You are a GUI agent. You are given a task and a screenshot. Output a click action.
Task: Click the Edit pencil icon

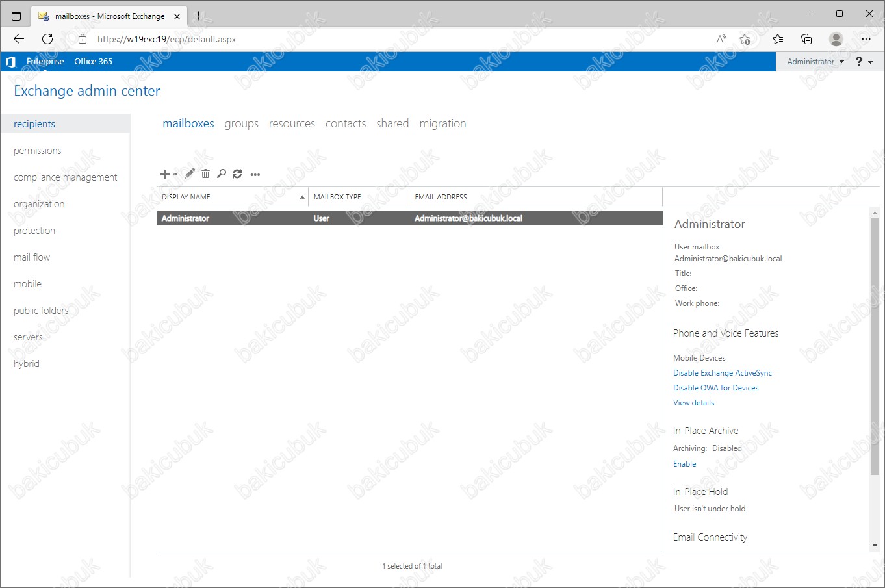pyautogui.click(x=190, y=173)
